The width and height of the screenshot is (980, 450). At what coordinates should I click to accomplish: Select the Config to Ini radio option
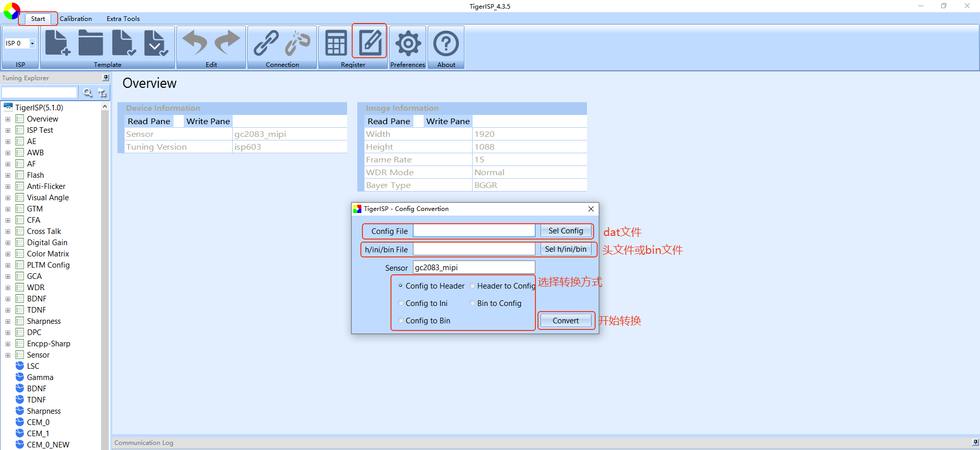click(423, 303)
